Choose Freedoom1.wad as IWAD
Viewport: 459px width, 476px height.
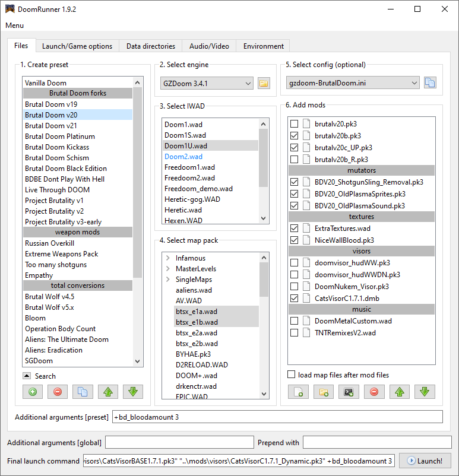pos(210,167)
